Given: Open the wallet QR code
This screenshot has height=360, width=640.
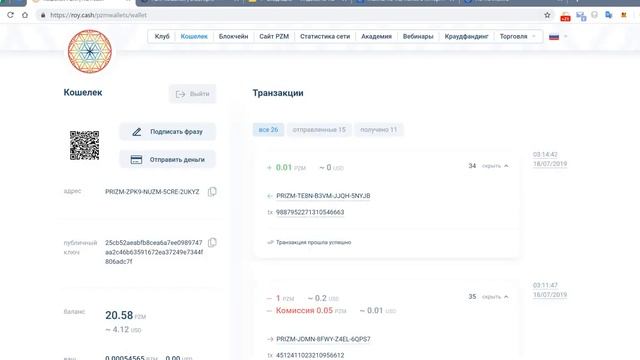Looking at the screenshot, I should 84,145.
